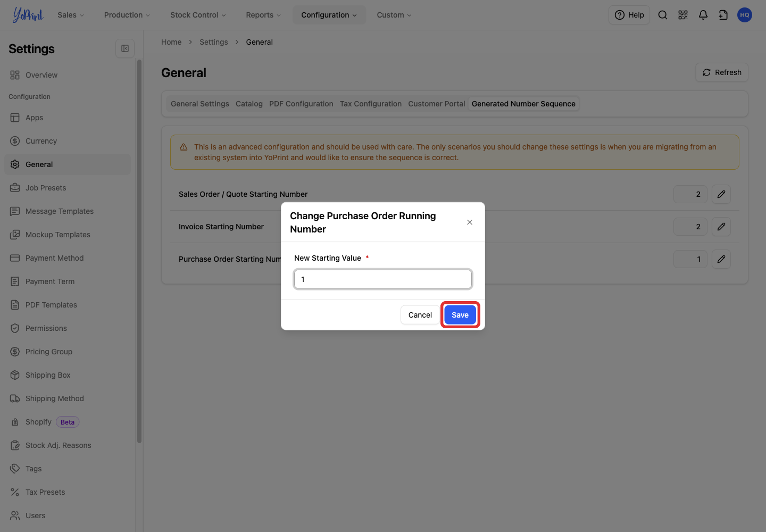Edit the Sales Order / Quote Starting Number
Screen dimensions: 766x532
click(721, 194)
